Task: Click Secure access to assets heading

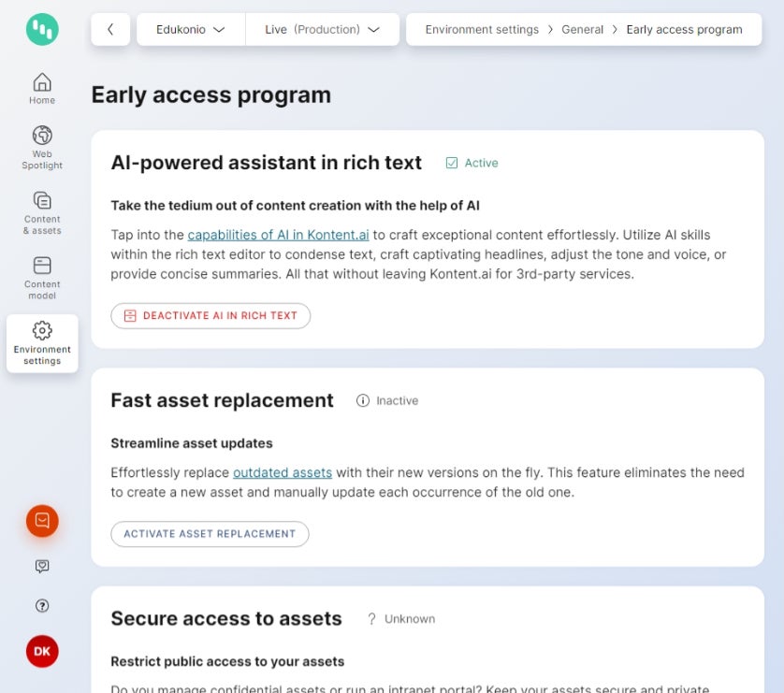Action: point(226,618)
